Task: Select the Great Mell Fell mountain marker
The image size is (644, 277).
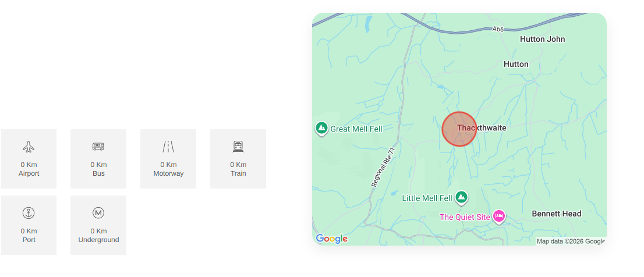Action: tap(321, 129)
